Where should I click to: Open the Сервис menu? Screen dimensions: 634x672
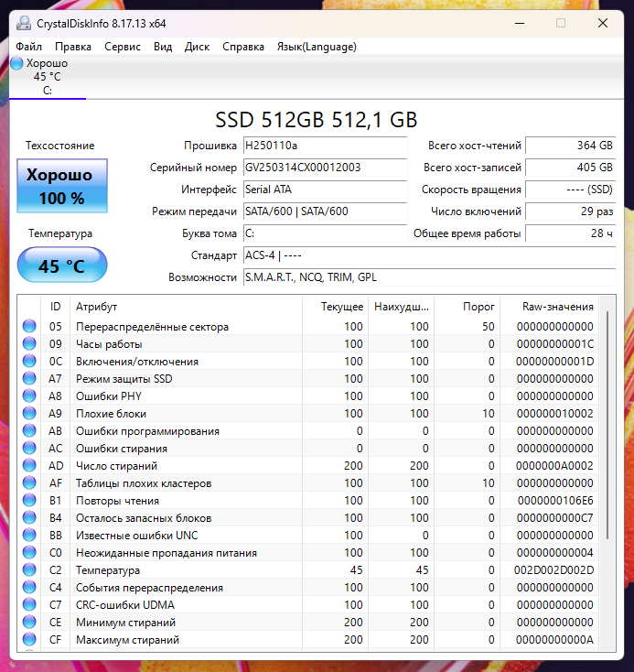click(x=123, y=47)
